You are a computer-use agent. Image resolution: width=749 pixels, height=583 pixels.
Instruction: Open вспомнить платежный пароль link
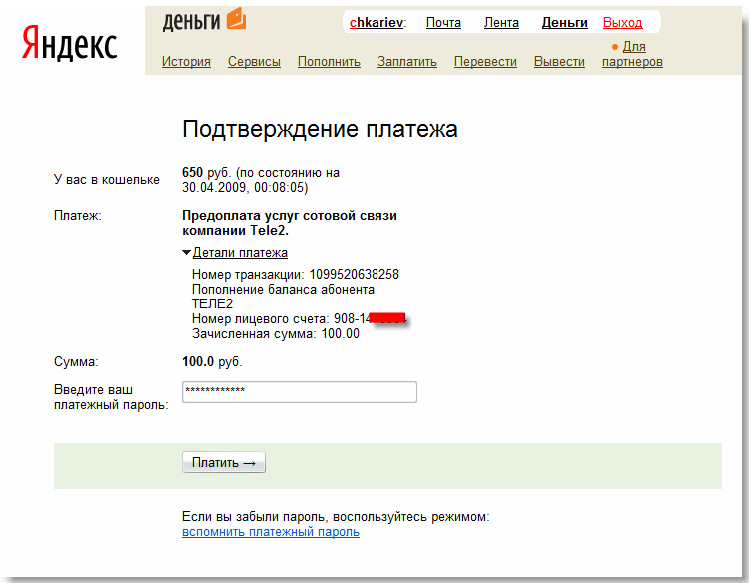point(271,532)
